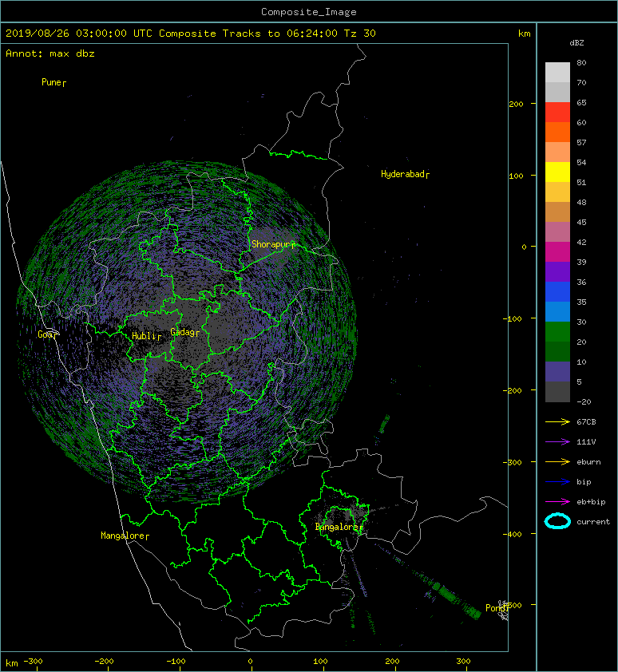Click the -100 mark on horizontal axis
618x672 pixels.
coord(176,662)
